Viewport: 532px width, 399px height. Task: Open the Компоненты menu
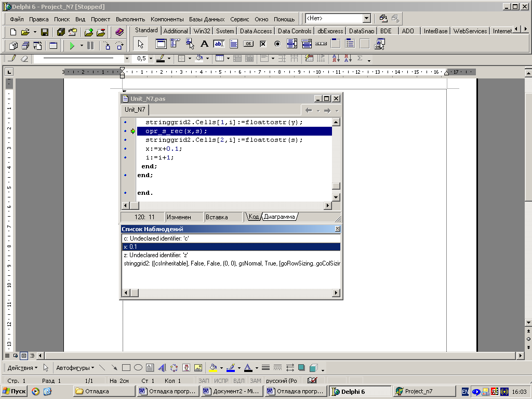(167, 19)
